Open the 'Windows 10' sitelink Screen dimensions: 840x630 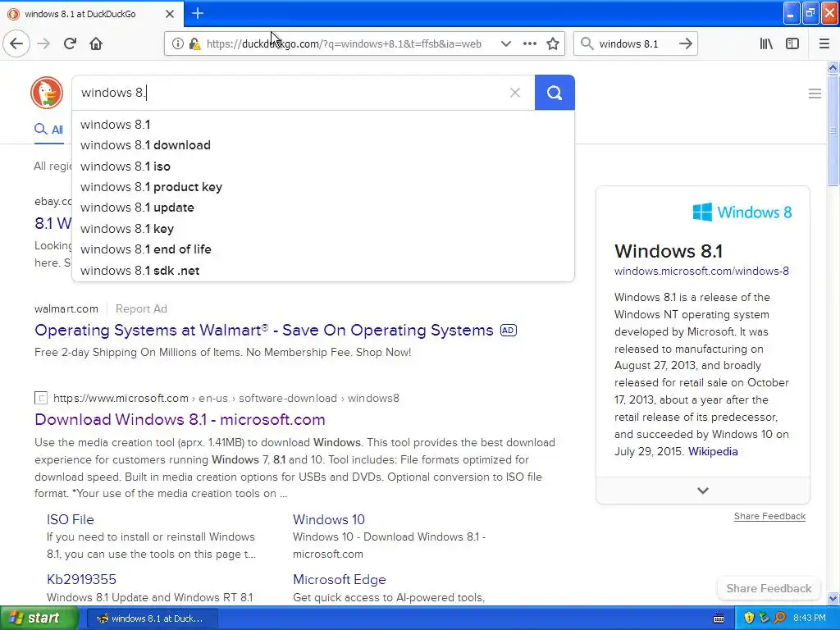coord(328,519)
